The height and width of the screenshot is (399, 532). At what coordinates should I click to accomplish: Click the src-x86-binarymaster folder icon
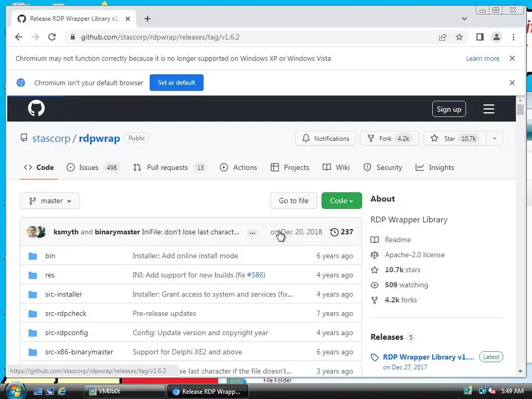pos(33,352)
